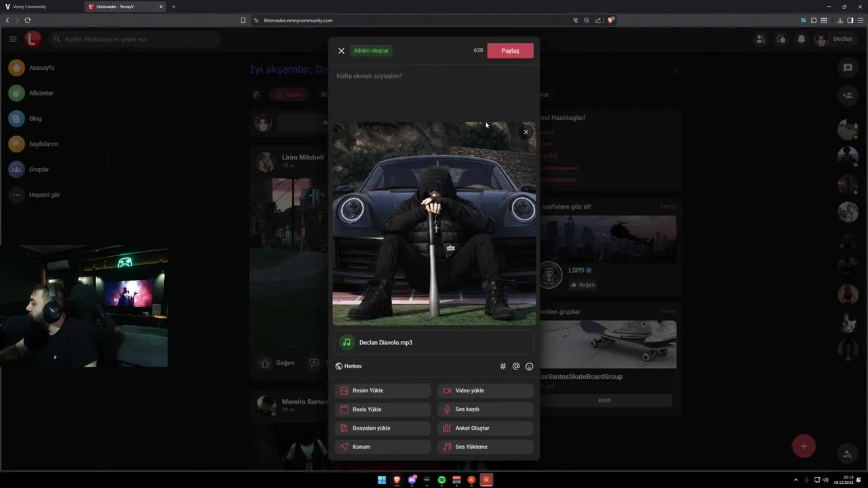Go back in browser history

click(7, 20)
